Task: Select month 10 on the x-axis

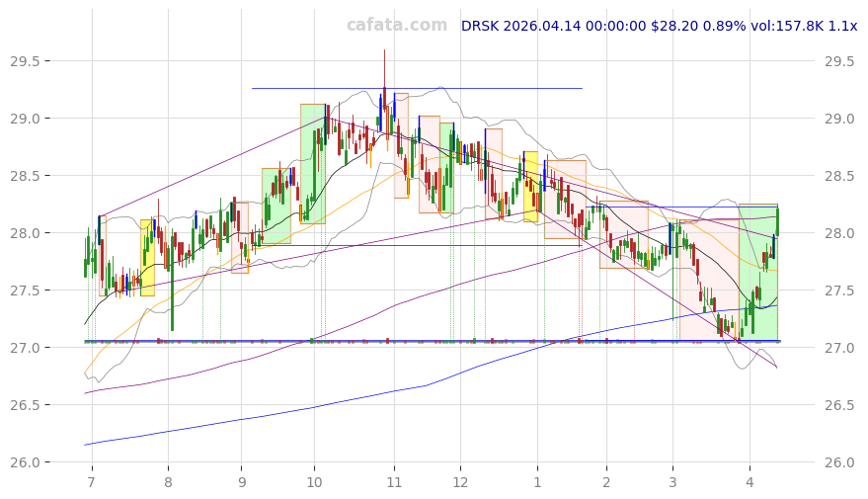Action: point(314,482)
